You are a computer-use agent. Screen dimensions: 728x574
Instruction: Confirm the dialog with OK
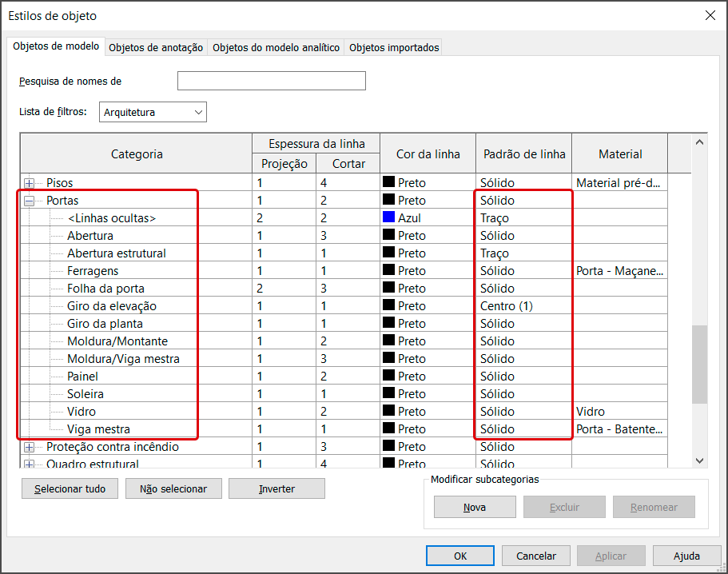460,556
